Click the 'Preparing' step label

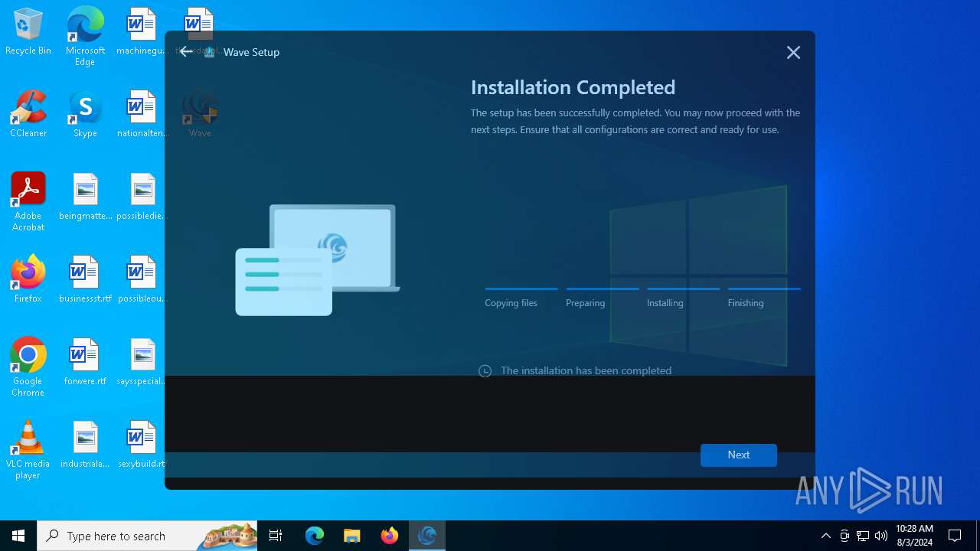(x=585, y=303)
